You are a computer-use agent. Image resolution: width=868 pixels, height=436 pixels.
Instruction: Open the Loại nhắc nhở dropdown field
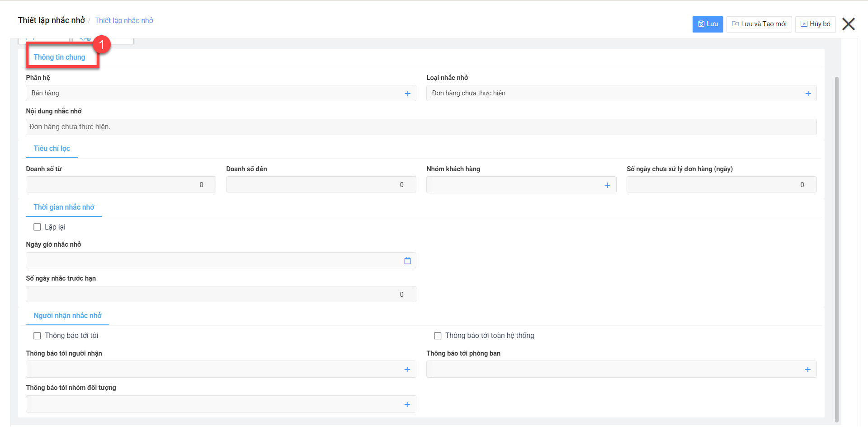click(x=621, y=93)
